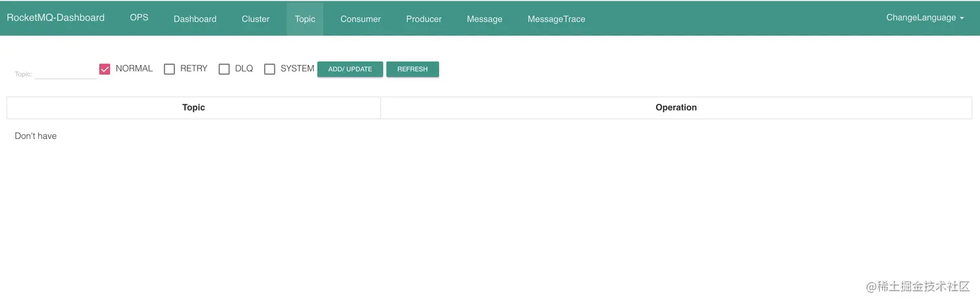Enable the RETRY checkbox

click(169, 69)
